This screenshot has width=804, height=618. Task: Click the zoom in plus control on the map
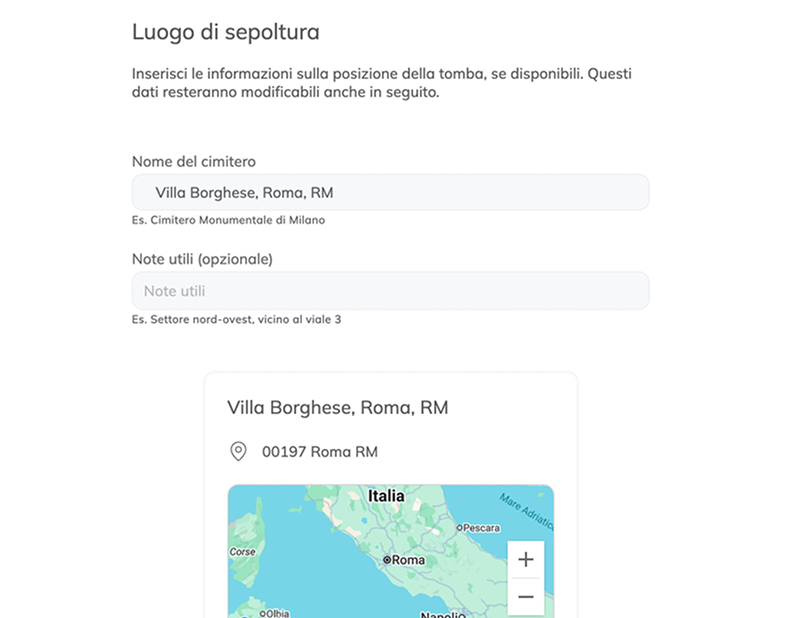pyautogui.click(x=526, y=559)
